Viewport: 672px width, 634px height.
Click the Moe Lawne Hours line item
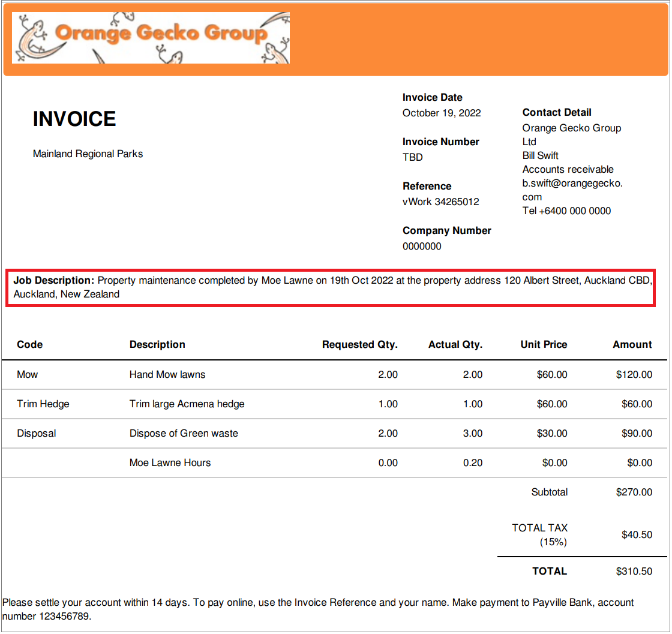(x=170, y=462)
